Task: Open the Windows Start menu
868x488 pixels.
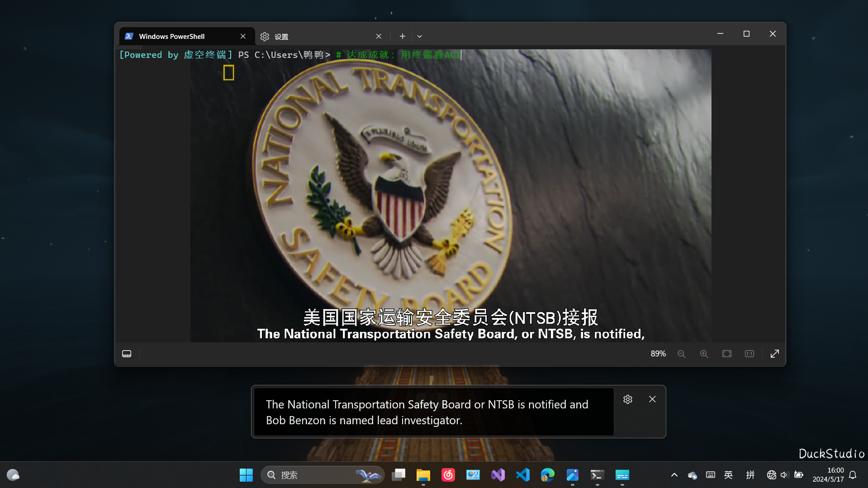Action: tap(246, 475)
